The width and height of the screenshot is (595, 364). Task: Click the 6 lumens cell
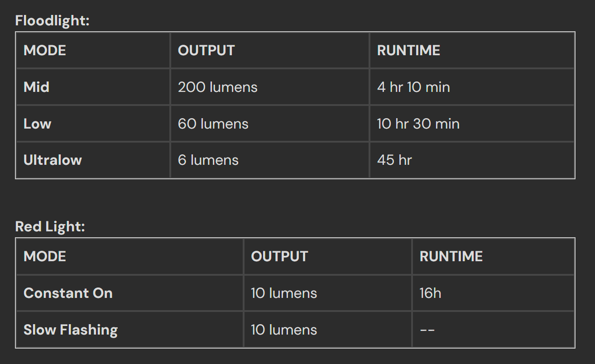[x=270, y=160]
